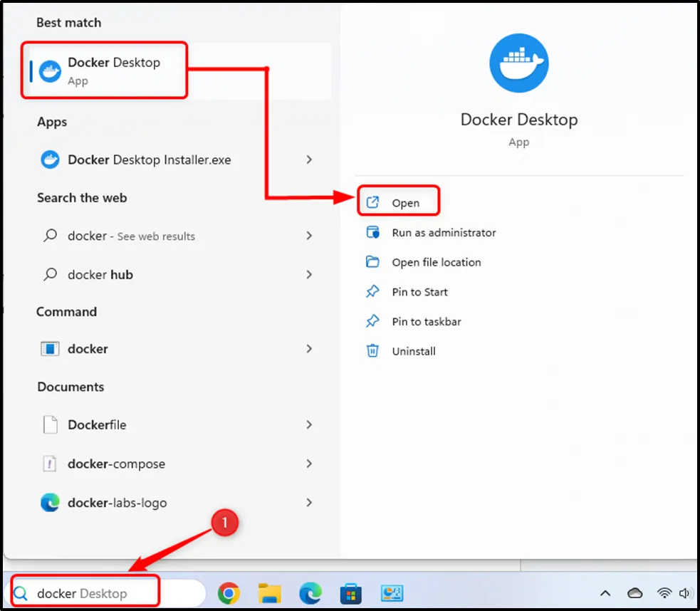The height and width of the screenshot is (611, 700).
Task: Click Open to launch Docker Desktop
Action: (404, 203)
